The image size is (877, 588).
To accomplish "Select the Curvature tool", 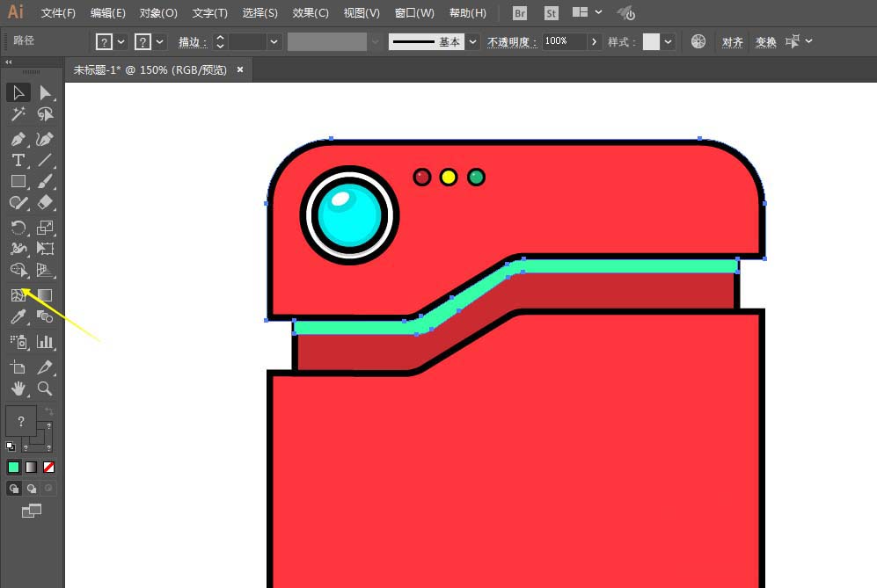I will 45,139.
